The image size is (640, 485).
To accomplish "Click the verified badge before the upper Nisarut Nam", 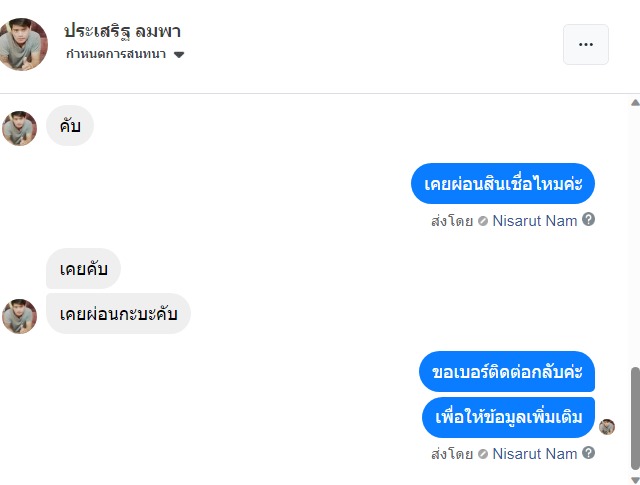I will (x=483, y=221).
